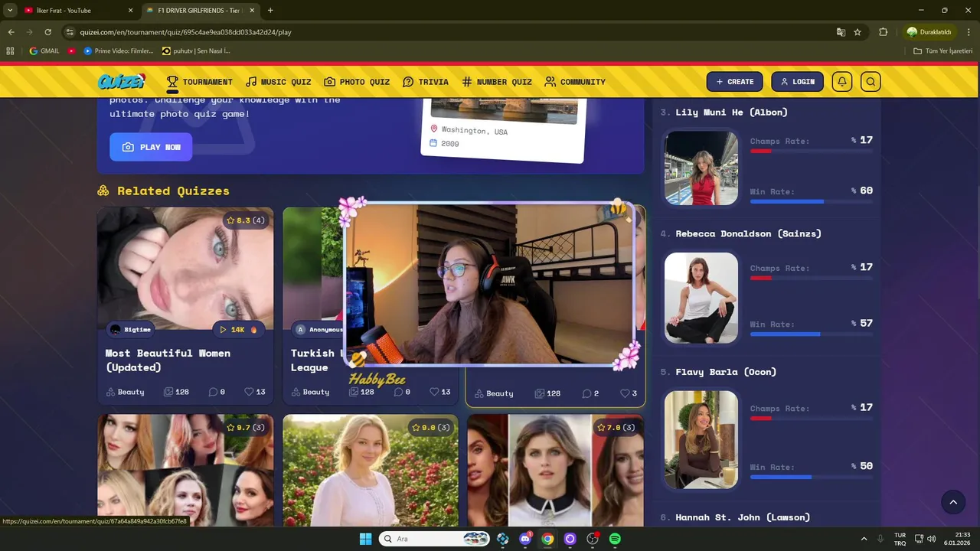Image resolution: width=980 pixels, height=551 pixels.
Task: Click the taskbar Ara search box
Action: (434, 539)
